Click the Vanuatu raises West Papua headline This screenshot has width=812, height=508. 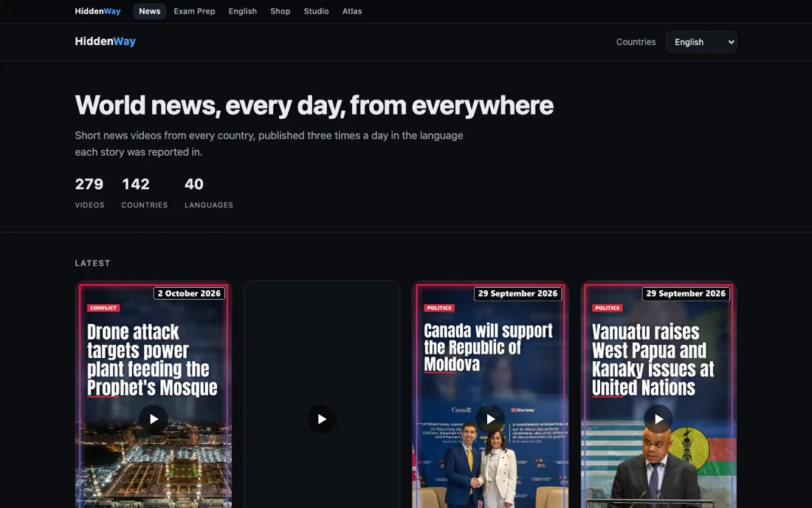[x=653, y=360]
